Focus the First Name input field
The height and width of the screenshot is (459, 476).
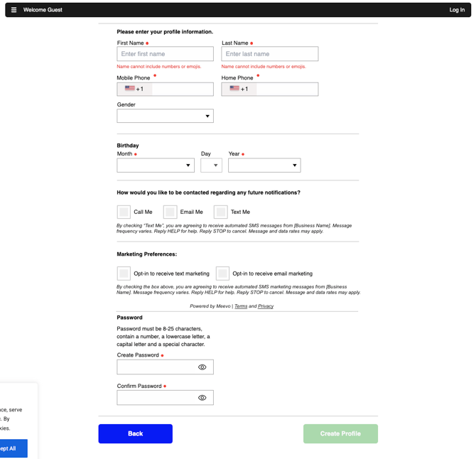coord(165,54)
